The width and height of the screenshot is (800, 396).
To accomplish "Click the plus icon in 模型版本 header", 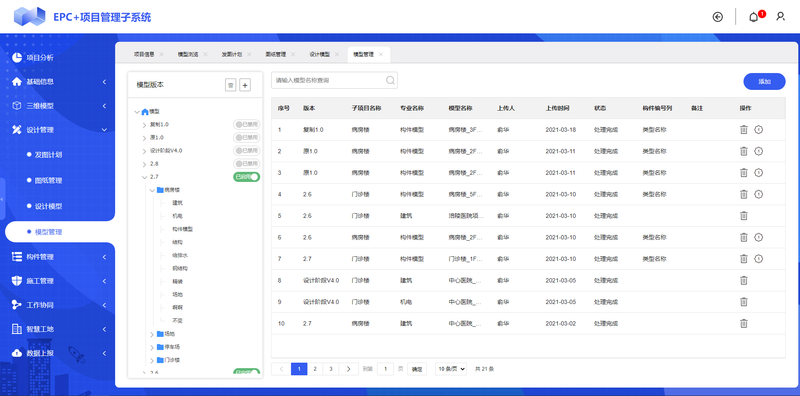I will 245,85.
